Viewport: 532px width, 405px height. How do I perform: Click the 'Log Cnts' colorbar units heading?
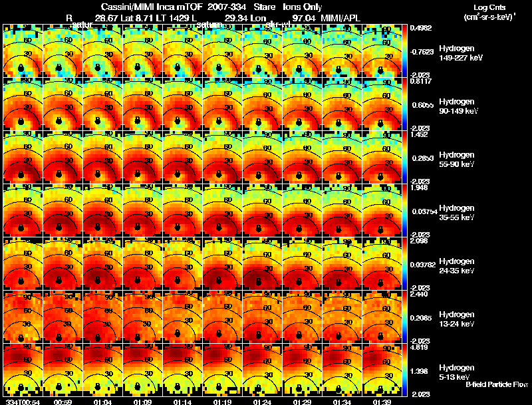(x=489, y=7)
